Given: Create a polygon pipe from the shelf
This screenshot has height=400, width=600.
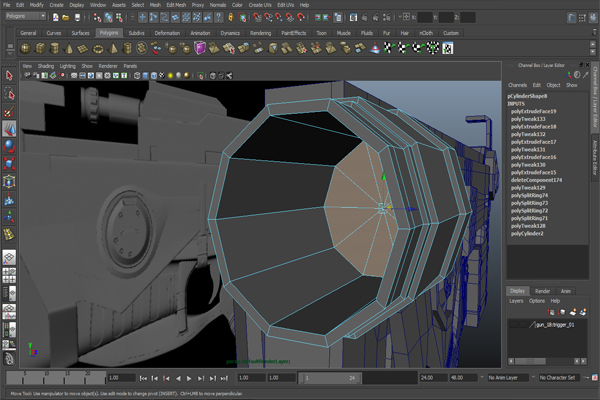Looking at the screenshot, I should click(x=127, y=48).
